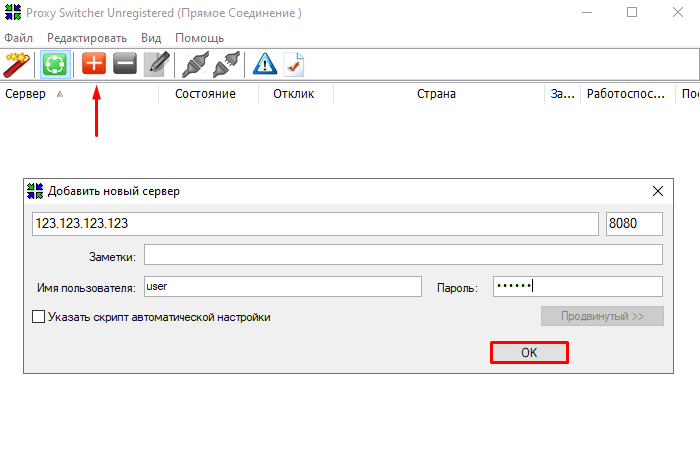Click the minus remove server icon
This screenshot has height=468, width=700.
[125, 64]
